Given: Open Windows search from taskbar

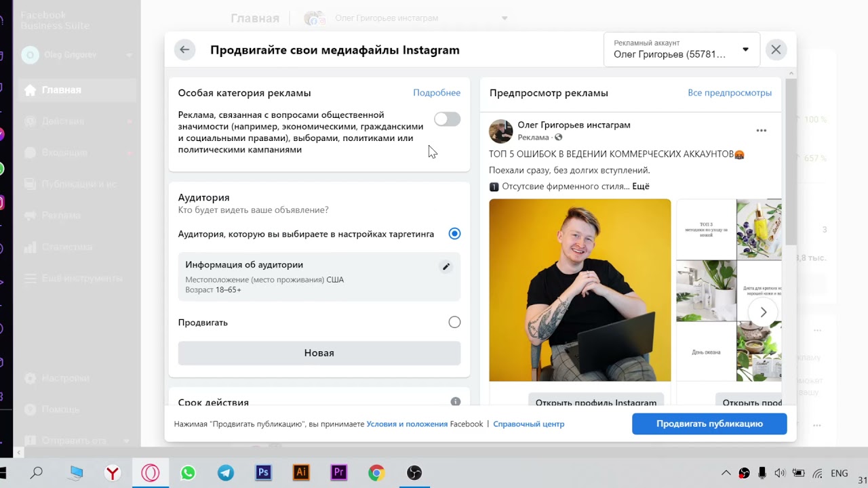Looking at the screenshot, I should click(37, 473).
